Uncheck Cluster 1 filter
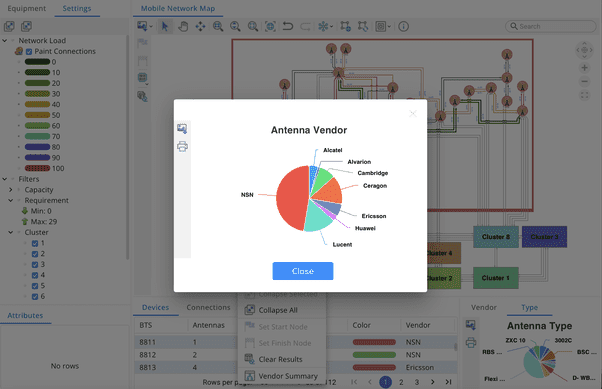This screenshot has height=389, width=602. tap(35, 243)
